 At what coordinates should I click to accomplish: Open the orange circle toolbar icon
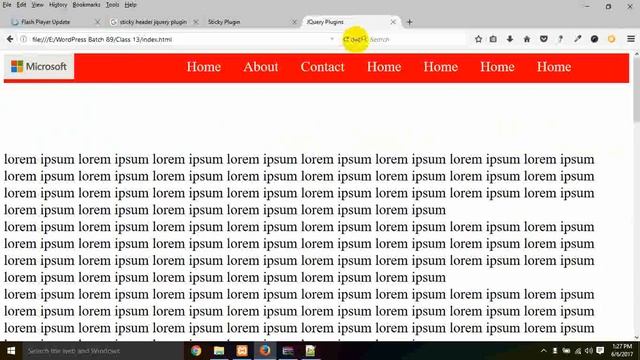tap(611, 39)
